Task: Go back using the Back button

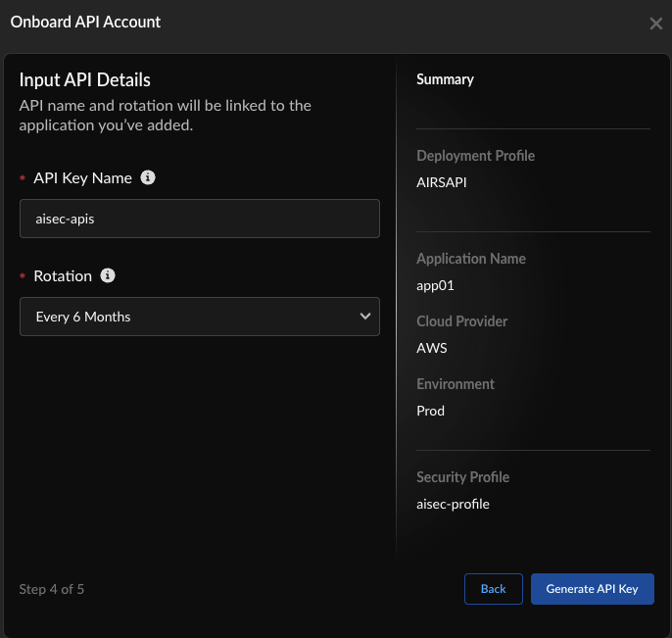Action: click(493, 589)
